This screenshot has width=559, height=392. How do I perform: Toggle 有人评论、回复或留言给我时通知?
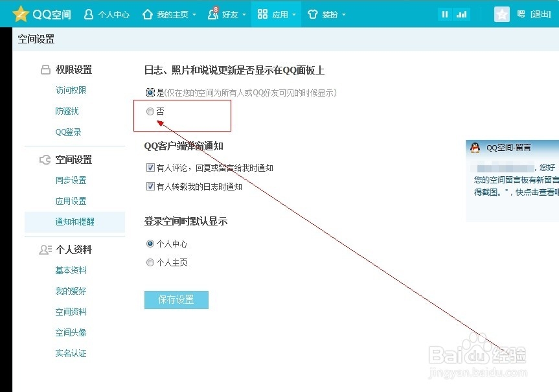150,168
